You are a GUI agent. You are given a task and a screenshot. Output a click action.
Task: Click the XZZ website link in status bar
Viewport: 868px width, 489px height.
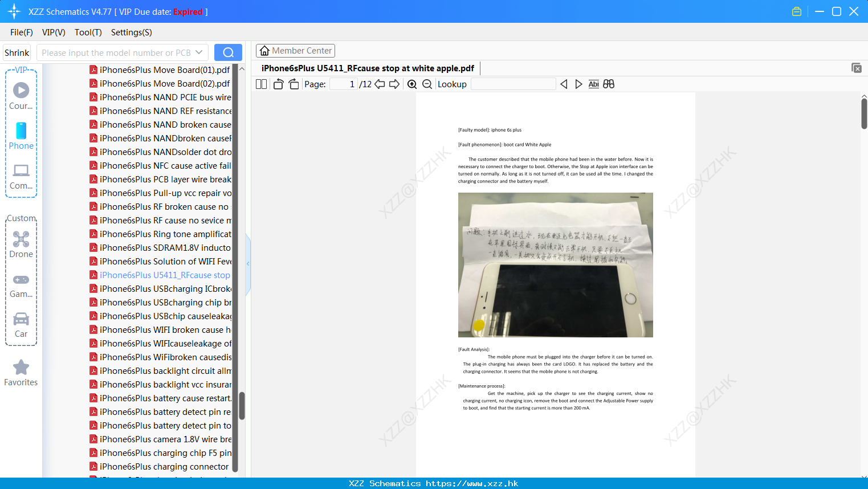(472, 483)
